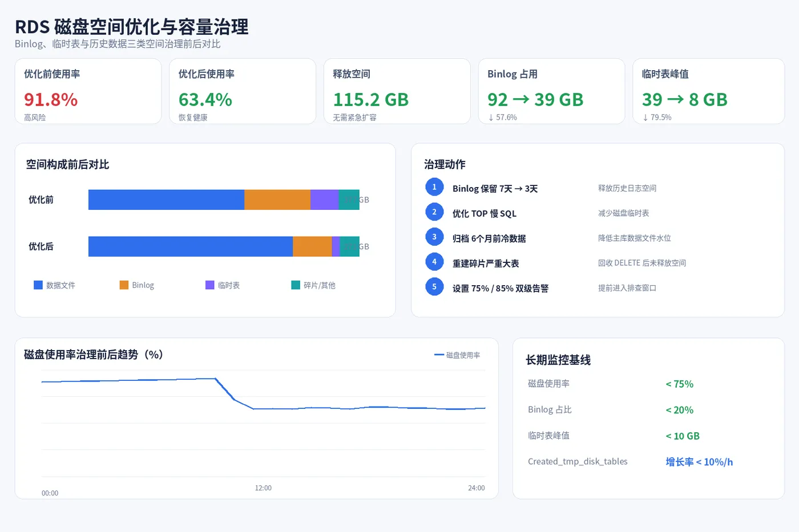Click the RDS 磁盘空间优化与容量治理 title
Screen dimensions: 799x532
tap(132, 27)
